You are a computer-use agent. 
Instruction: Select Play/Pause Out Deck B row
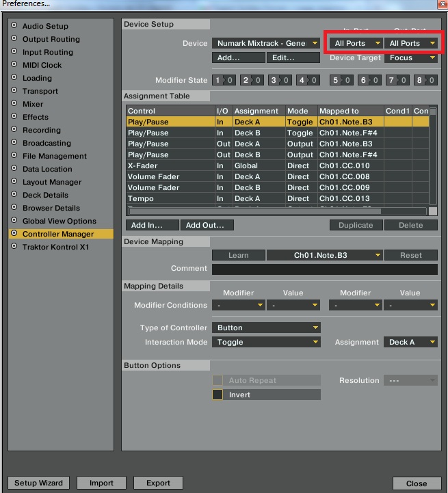278,155
